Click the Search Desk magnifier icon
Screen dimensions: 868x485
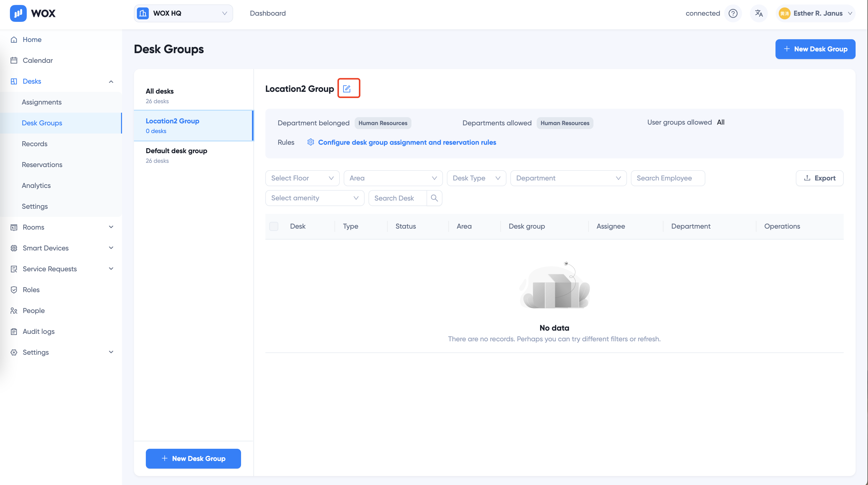(x=434, y=198)
